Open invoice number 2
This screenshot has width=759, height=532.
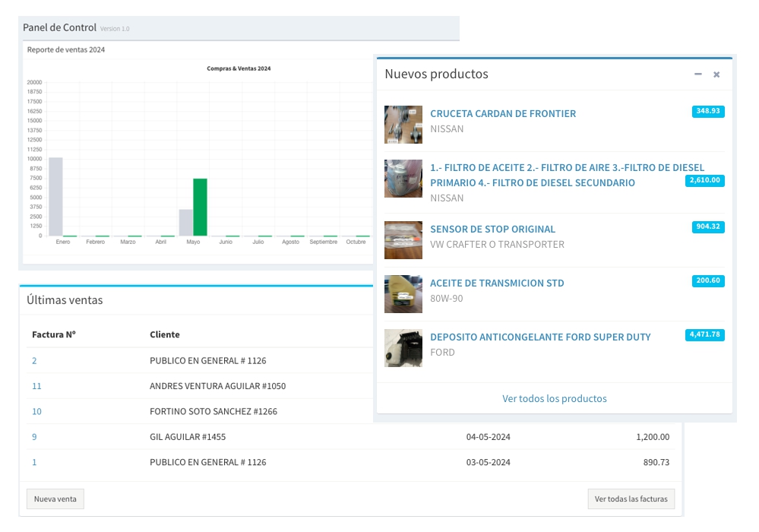tap(34, 361)
